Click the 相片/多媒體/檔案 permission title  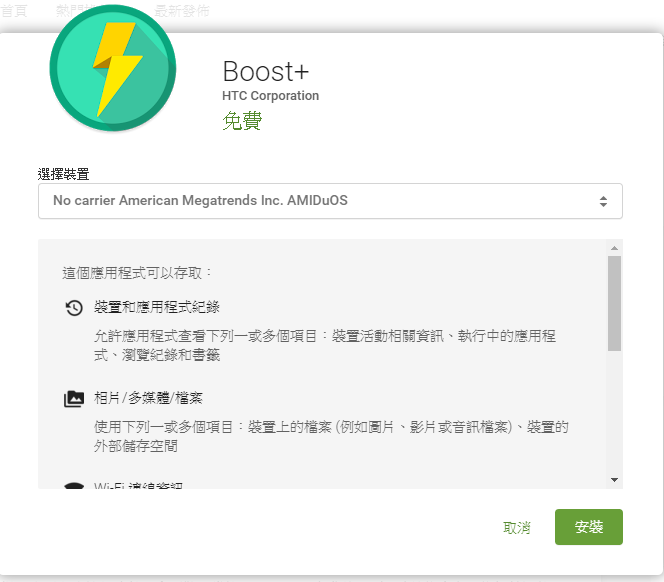pyautogui.click(x=148, y=398)
